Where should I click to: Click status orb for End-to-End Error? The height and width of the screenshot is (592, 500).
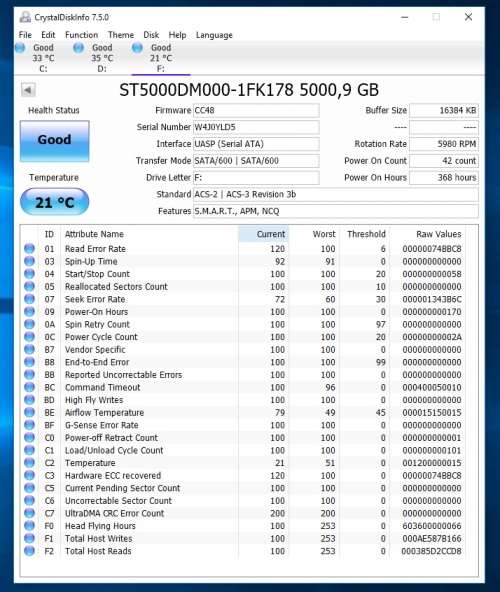29,362
